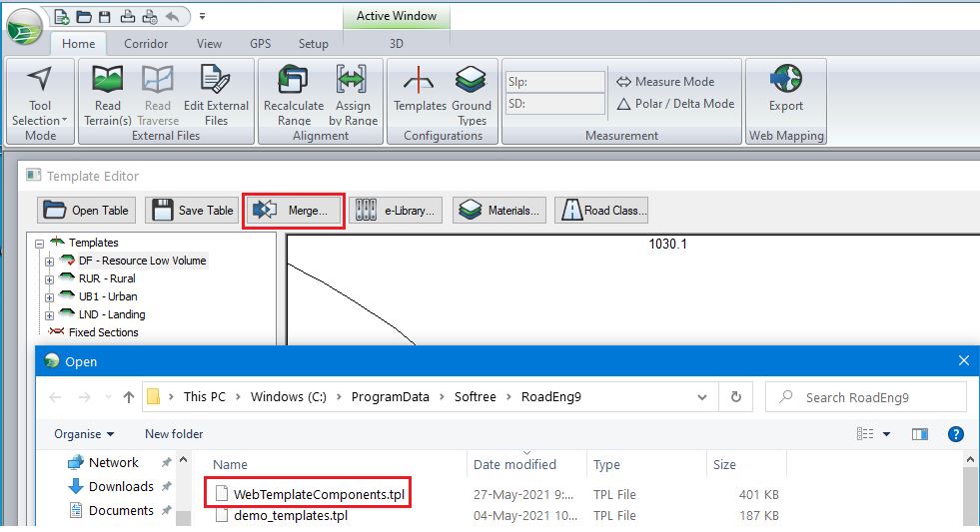The image size is (980, 532).
Task: Click This PC in the address path
Action: 205,397
